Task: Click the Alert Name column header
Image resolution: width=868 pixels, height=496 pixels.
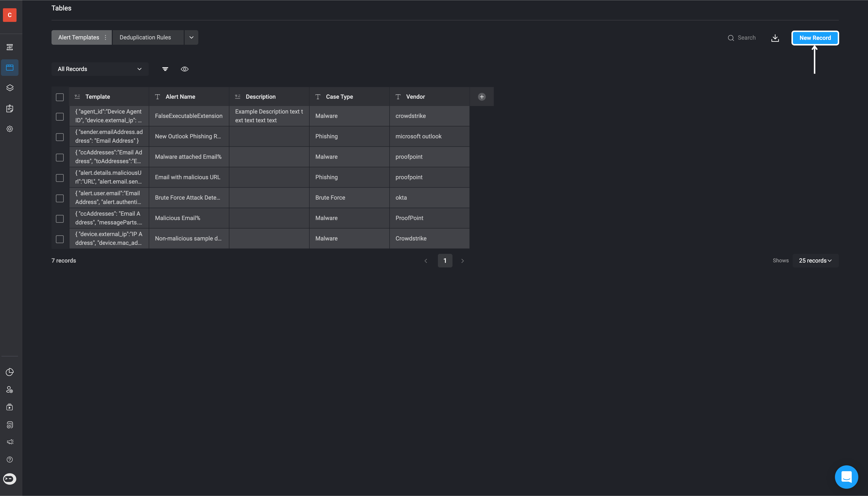Action: click(189, 97)
